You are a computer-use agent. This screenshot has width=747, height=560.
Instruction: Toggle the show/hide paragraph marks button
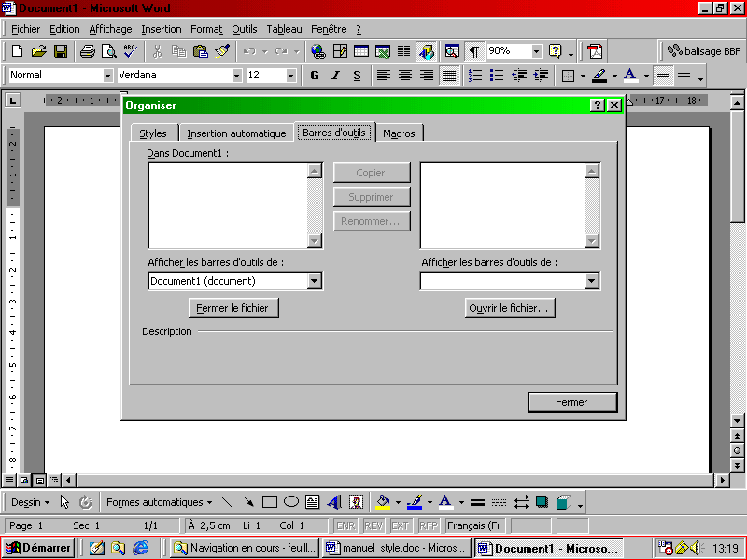(474, 51)
